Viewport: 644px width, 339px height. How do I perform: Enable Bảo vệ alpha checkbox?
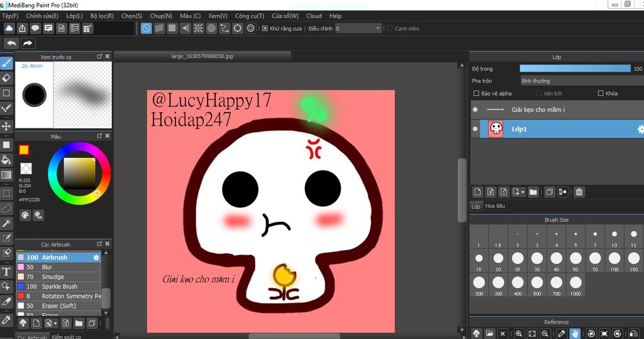click(477, 93)
